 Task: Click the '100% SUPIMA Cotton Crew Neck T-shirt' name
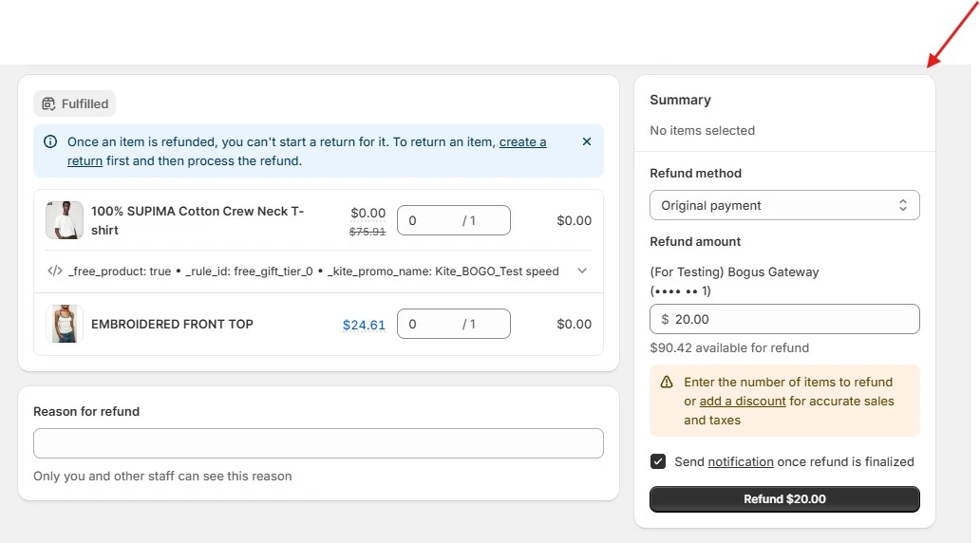coord(198,220)
